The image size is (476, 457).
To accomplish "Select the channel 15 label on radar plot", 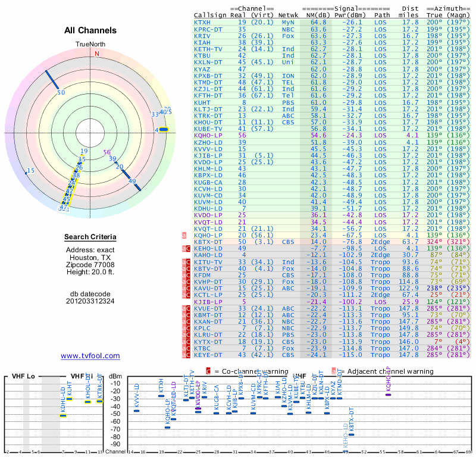I will pos(31,171).
